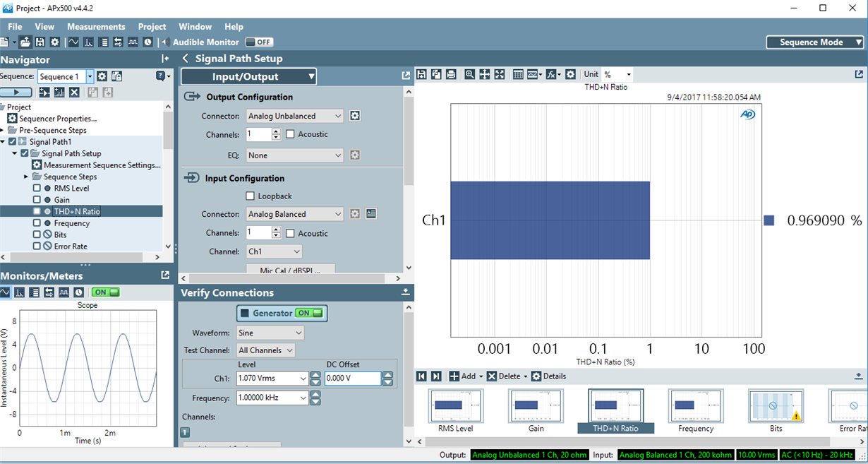Viewport: 868px width, 464px height.
Task: Open the Help menu
Action: coord(234,27)
